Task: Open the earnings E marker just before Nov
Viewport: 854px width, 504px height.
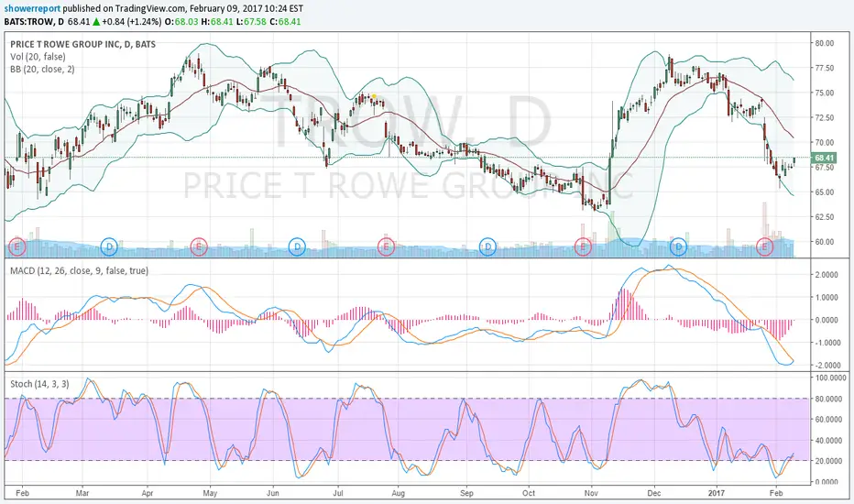Action: tap(584, 247)
